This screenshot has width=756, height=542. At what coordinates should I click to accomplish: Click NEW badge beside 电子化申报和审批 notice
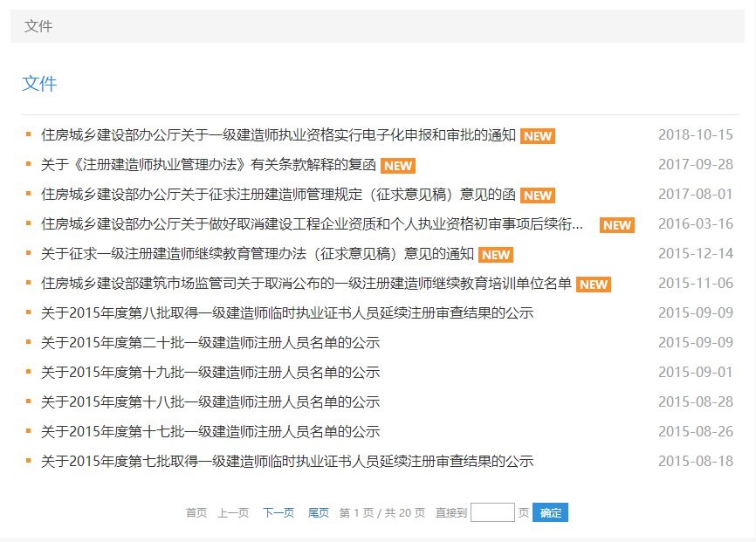coord(537,136)
